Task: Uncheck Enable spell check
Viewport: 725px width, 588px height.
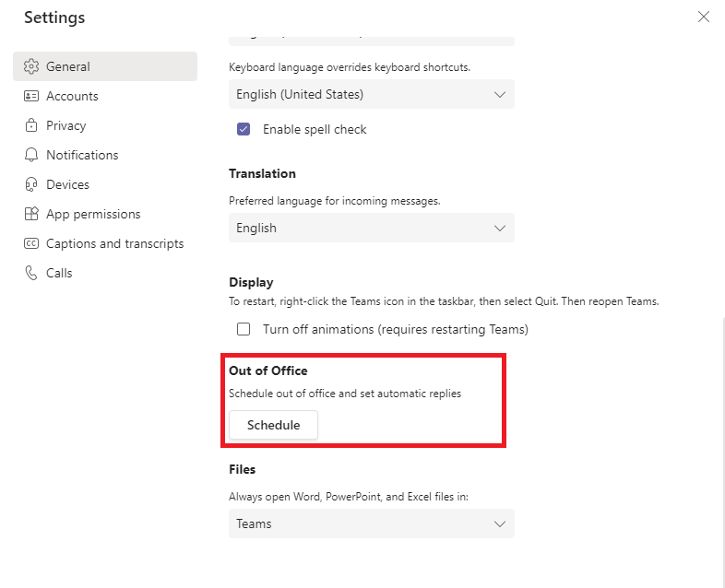Action: coord(244,129)
